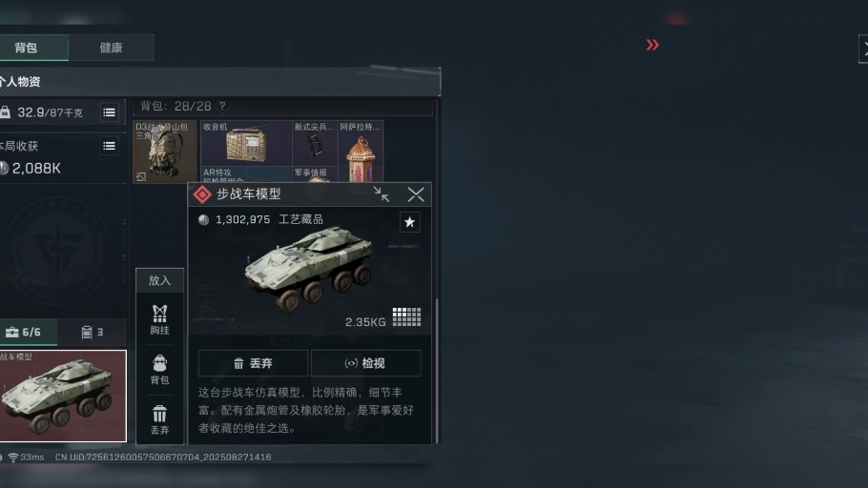Viewport: 868px width, 488px height.
Task: Click the backpack capacity help question mark
Action: [222, 106]
